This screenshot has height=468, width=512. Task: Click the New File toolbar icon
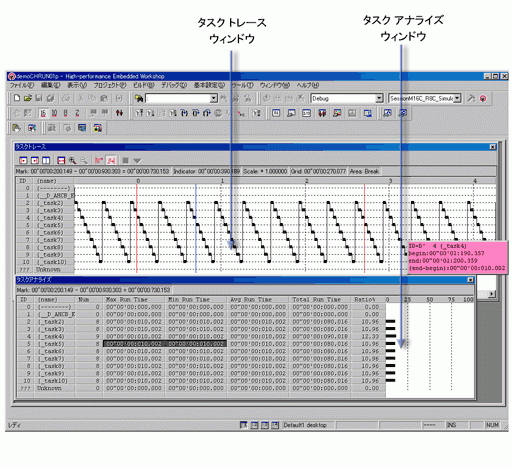[x=17, y=98]
